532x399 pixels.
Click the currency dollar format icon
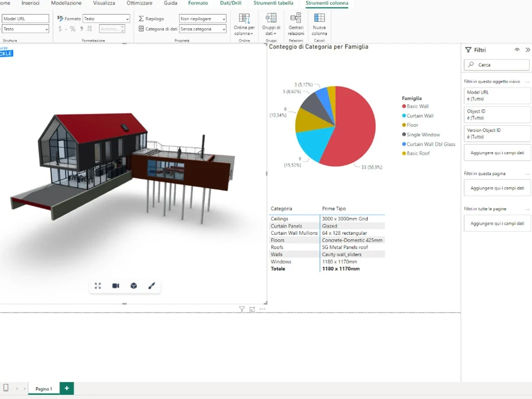coord(60,29)
